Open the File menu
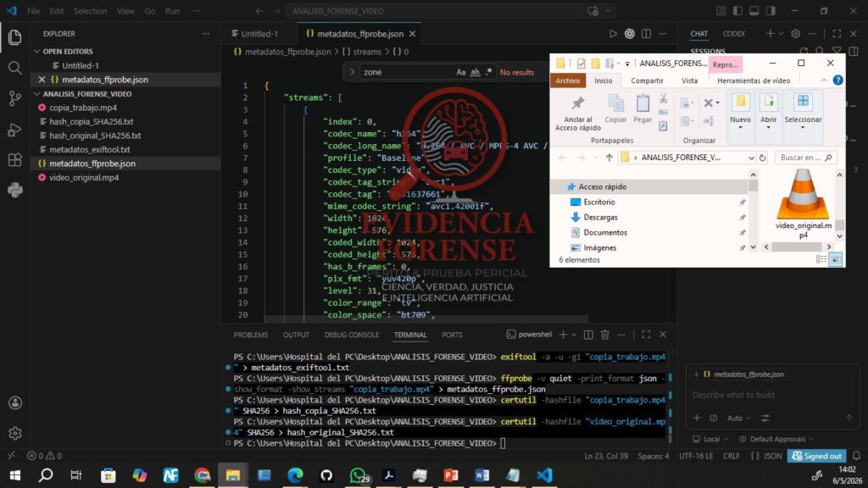This screenshot has height=488, width=868. click(x=33, y=11)
